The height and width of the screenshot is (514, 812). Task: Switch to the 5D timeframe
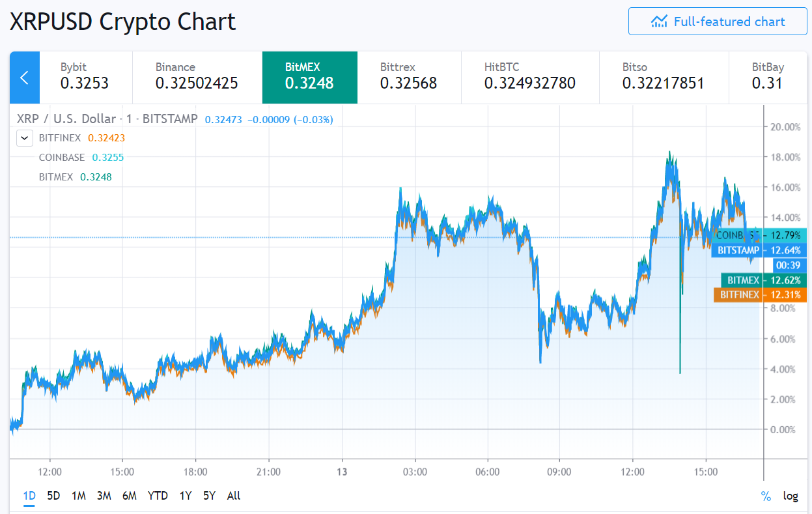[x=53, y=496]
